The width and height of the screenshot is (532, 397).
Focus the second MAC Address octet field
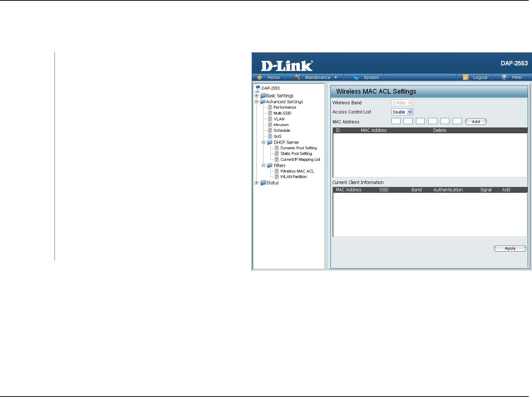pos(408,121)
